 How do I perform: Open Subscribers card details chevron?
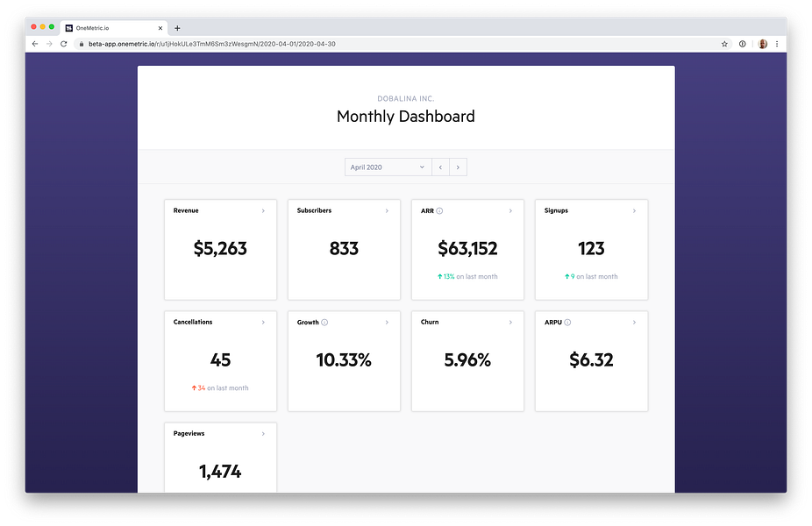tap(387, 210)
